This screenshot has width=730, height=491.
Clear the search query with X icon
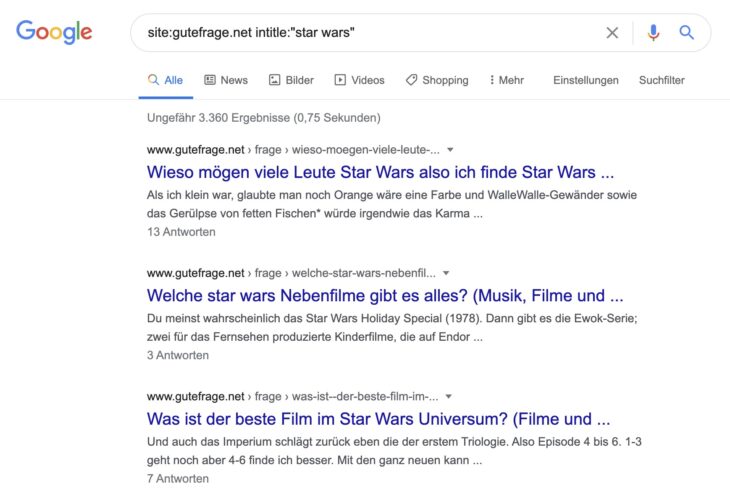tap(612, 33)
